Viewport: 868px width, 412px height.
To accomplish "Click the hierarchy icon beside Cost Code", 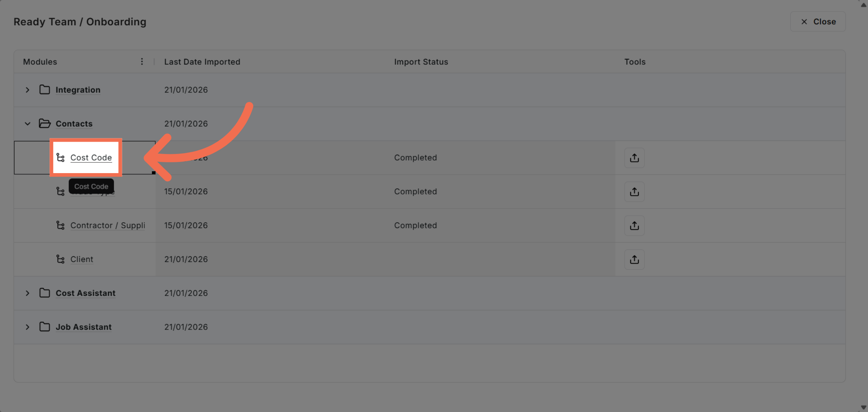I will pyautogui.click(x=60, y=158).
